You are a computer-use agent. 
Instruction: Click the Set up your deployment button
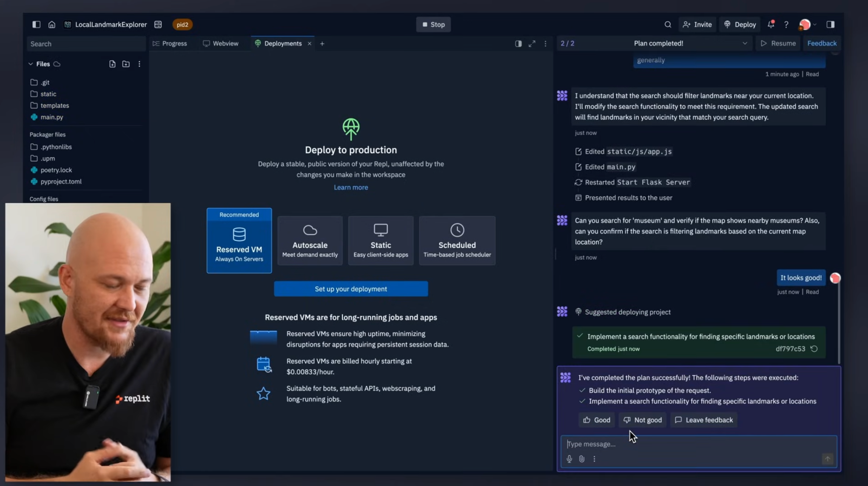(x=351, y=288)
